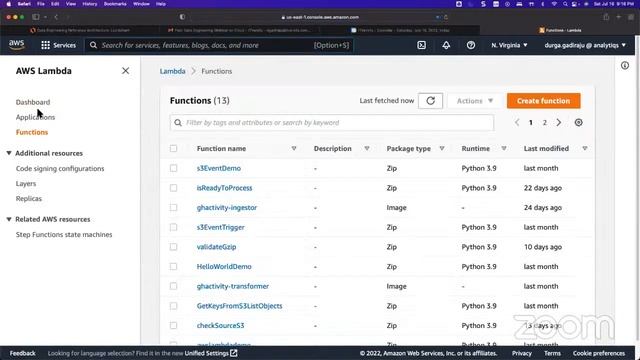Open the Actions dropdown

coord(475,101)
